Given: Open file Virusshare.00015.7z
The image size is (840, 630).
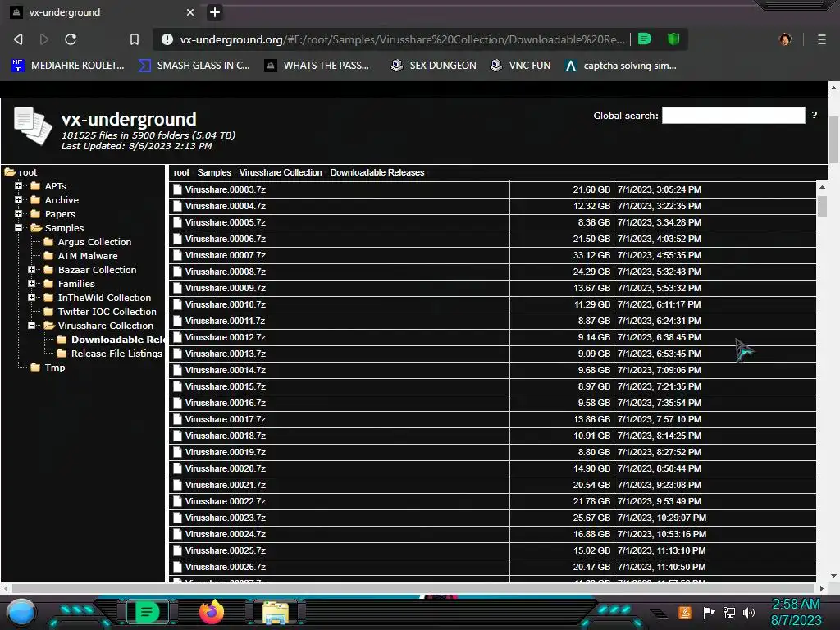Looking at the screenshot, I should 226,386.
